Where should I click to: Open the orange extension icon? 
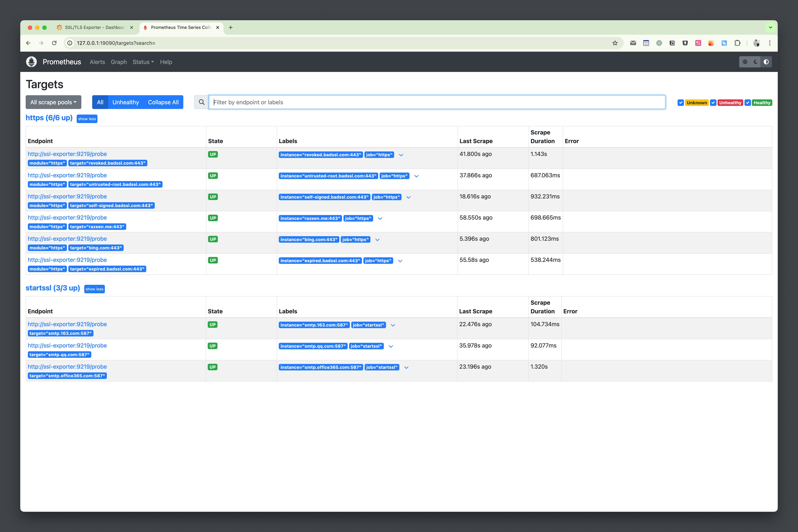711,43
